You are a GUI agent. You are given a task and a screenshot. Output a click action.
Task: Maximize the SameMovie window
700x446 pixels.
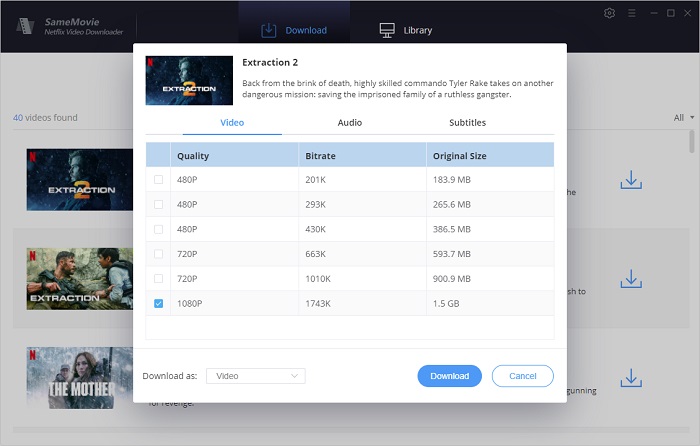click(x=671, y=13)
